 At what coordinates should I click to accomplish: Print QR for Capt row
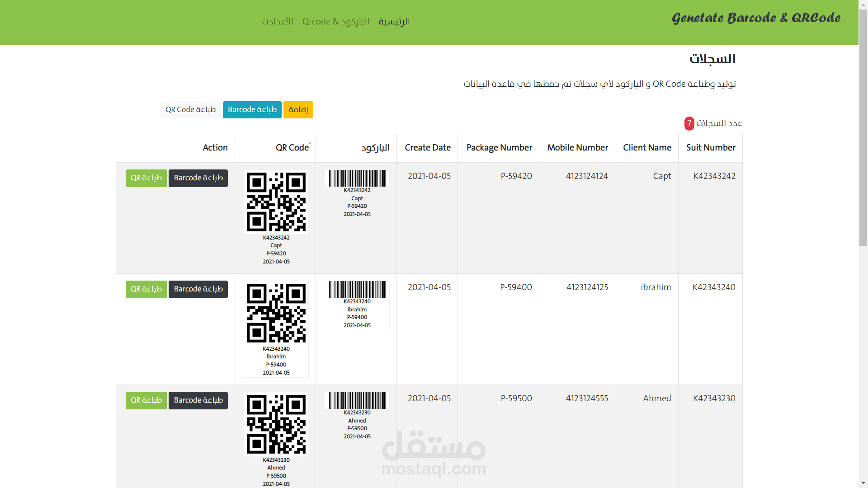click(x=146, y=178)
